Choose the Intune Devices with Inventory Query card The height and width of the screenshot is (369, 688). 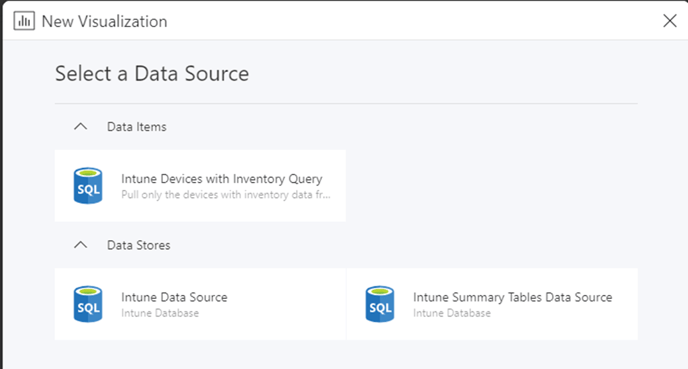coord(200,186)
